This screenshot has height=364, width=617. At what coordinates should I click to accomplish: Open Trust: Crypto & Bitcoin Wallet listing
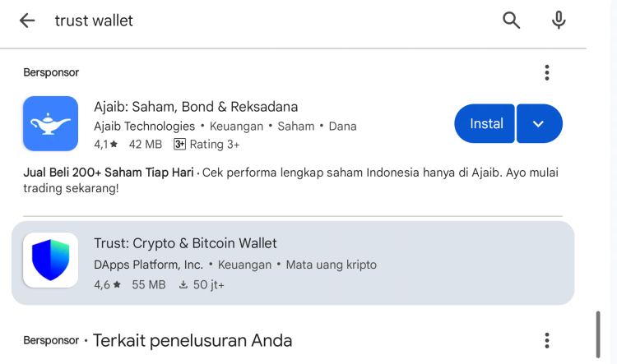[x=293, y=263]
